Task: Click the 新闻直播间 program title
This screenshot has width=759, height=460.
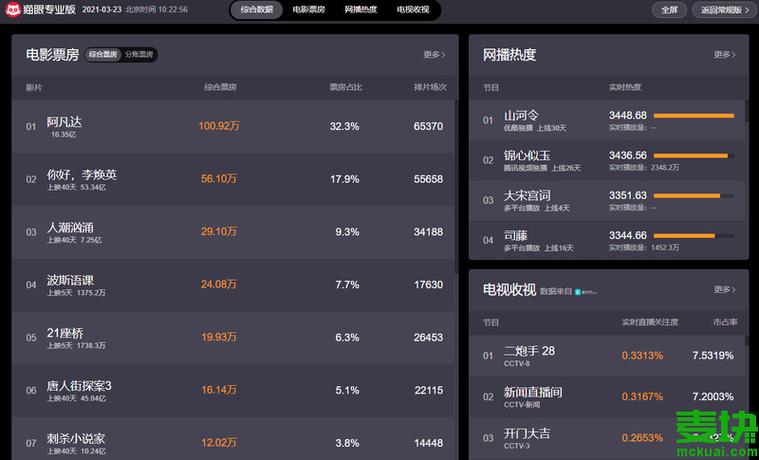Action: (x=533, y=392)
